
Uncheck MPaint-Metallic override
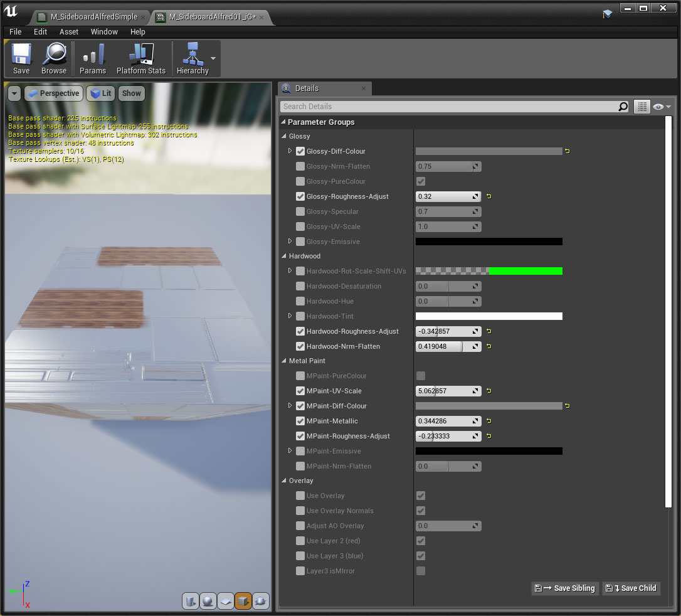(x=300, y=421)
